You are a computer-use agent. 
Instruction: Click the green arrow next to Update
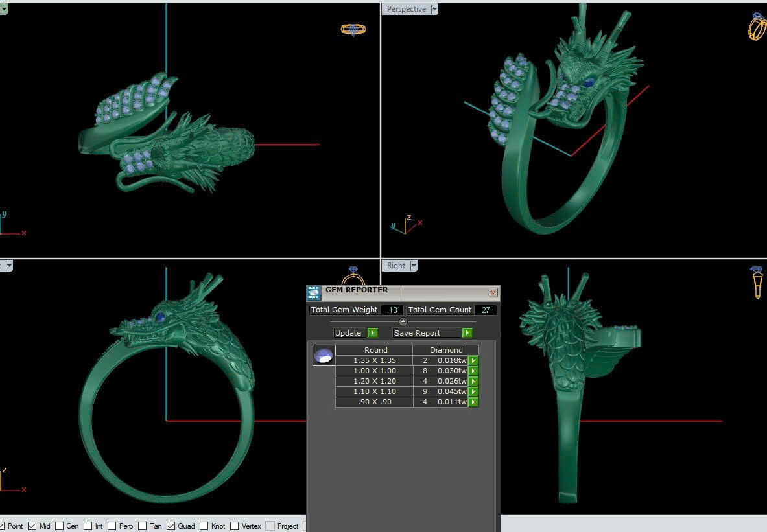point(373,333)
